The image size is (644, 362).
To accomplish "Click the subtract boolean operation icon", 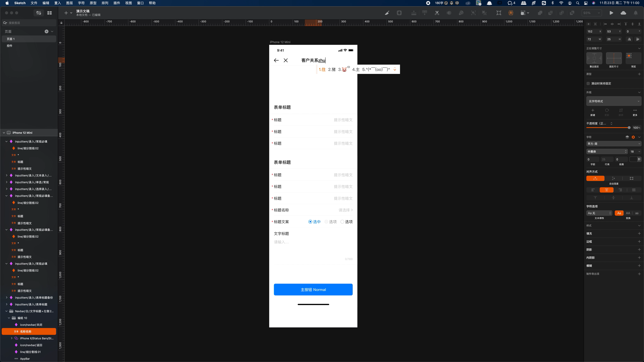I will click(550, 13).
